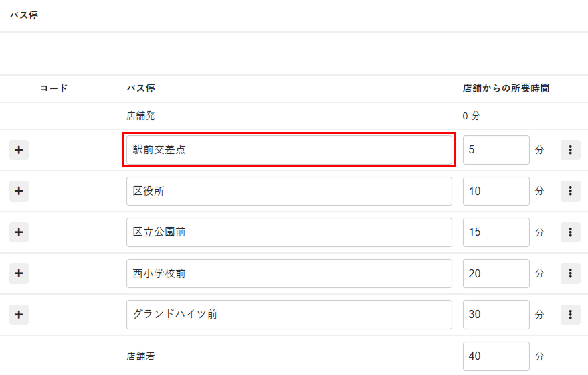The height and width of the screenshot is (375, 588).
Task: Click the 店舗着 40-minute time field
Action: point(496,356)
